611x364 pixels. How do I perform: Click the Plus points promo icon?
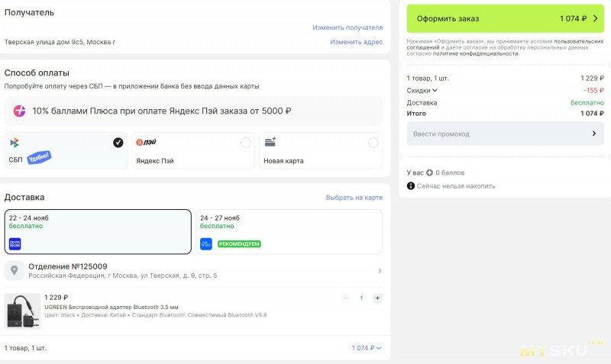pos(19,111)
